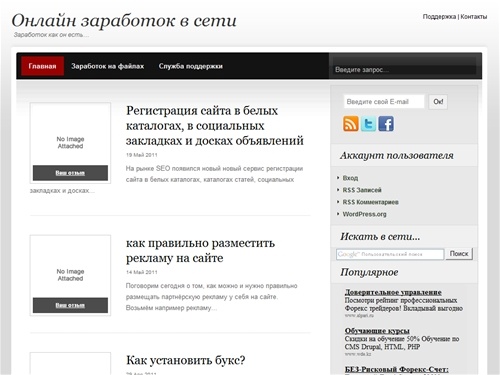Open the RSS feed icon
This screenshot has height=375, width=500.
(351, 124)
